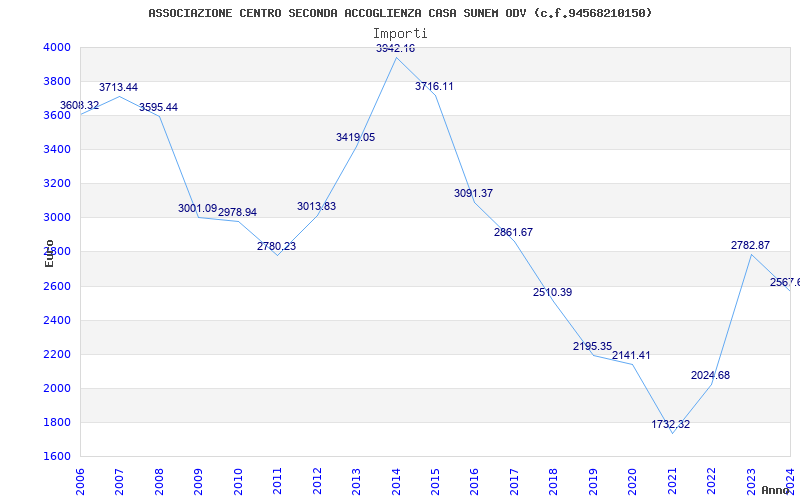Click the x-axis year 2021
800x500 pixels.
pos(672,482)
